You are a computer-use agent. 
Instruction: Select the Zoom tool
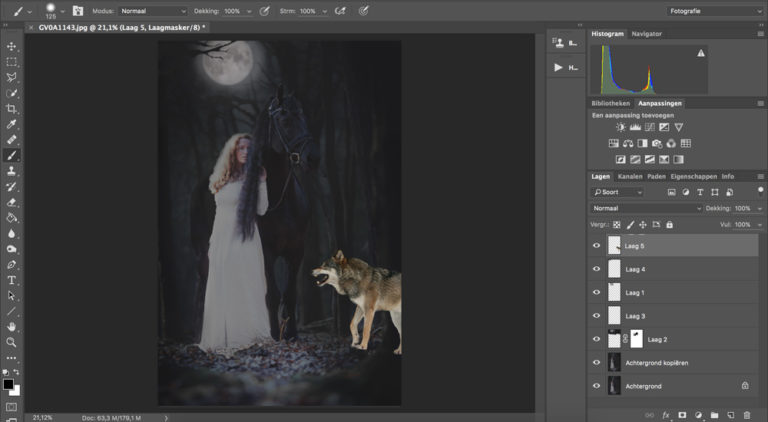12,342
